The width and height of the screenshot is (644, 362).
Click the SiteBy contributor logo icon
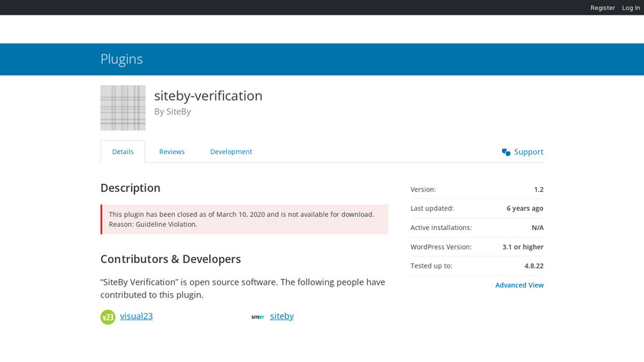click(x=258, y=317)
